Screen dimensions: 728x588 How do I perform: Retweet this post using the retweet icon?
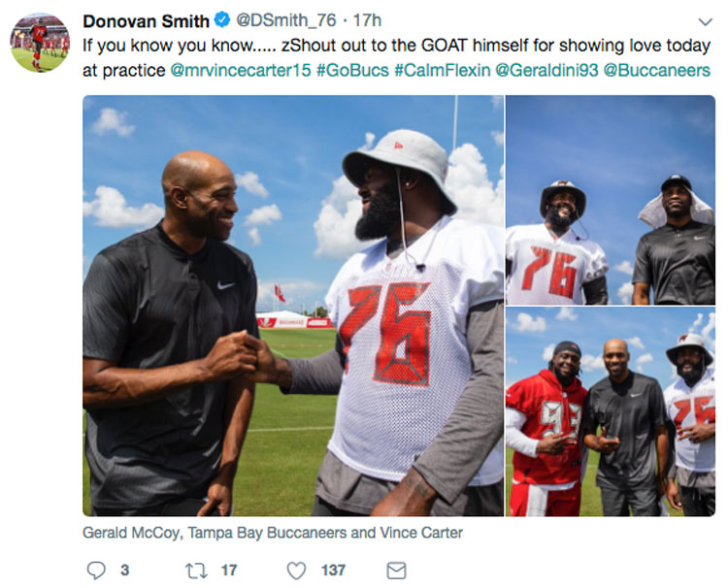point(196,571)
